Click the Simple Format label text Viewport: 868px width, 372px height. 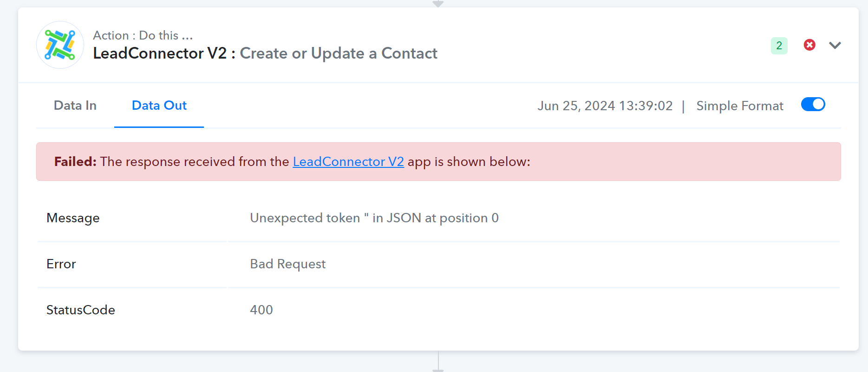click(739, 106)
